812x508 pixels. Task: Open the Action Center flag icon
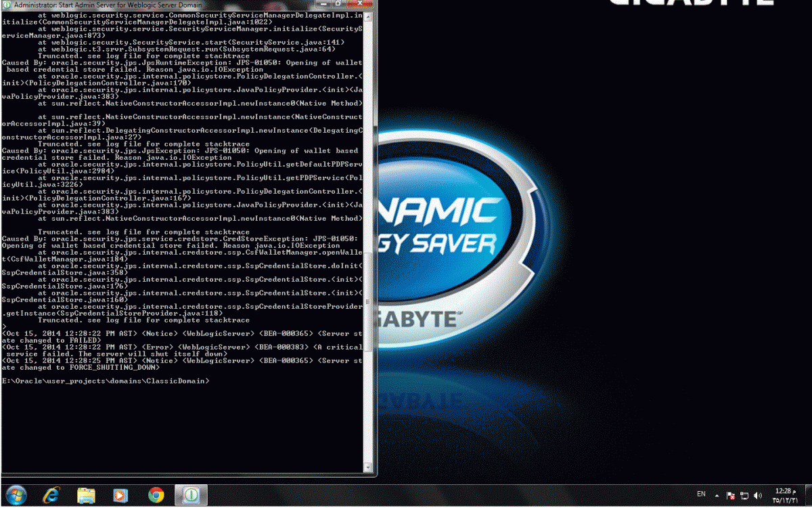pyautogui.click(x=731, y=495)
